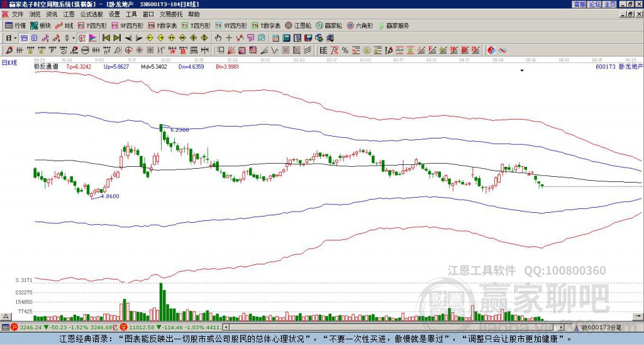Open the 交易委托 menu
Image resolution: width=644 pixels, height=345 pixels.
[171, 14]
